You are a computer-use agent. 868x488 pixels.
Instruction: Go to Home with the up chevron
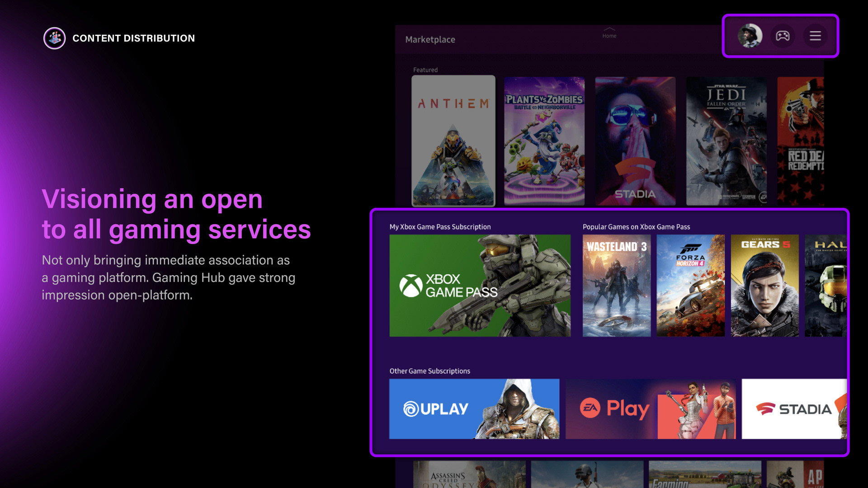point(609,33)
